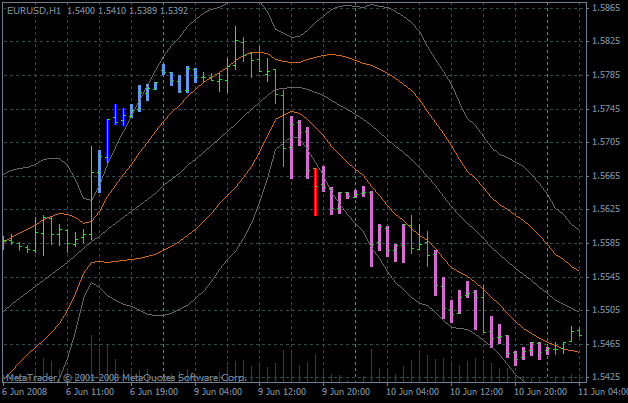Select the 1.5505 price scale label

click(x=603, y=310)
